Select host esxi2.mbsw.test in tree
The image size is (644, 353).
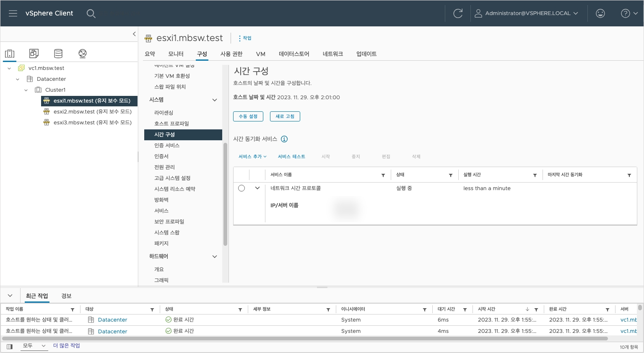pyautogui.click(x=92, y=112)
